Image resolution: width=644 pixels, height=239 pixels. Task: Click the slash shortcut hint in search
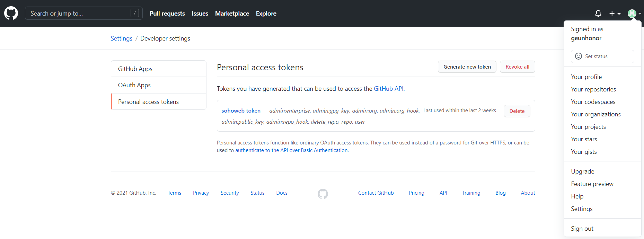pos(135,13)
